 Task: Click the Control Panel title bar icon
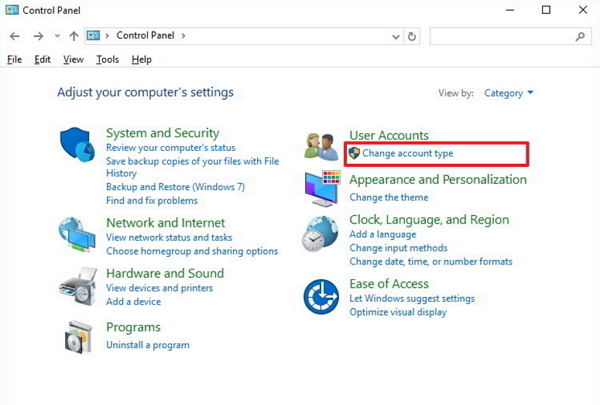(x=12, y=10)
